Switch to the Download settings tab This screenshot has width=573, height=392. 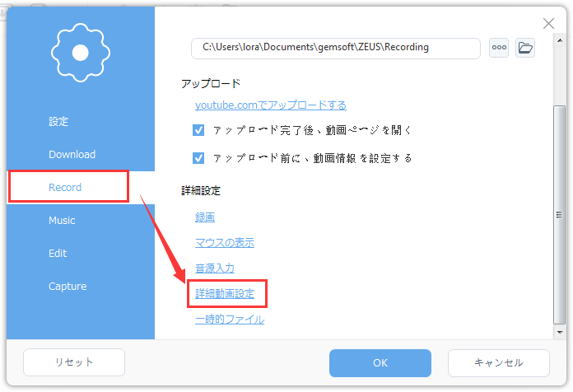[72, 154]
